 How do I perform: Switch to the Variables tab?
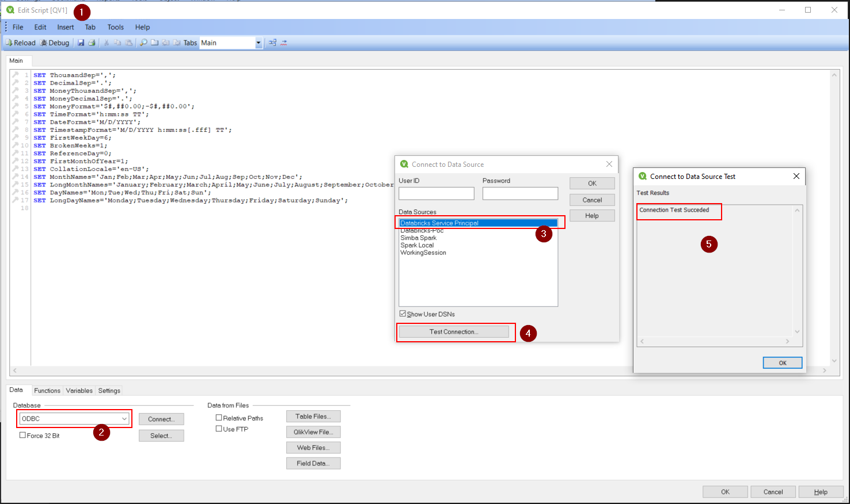coord(79,391)
